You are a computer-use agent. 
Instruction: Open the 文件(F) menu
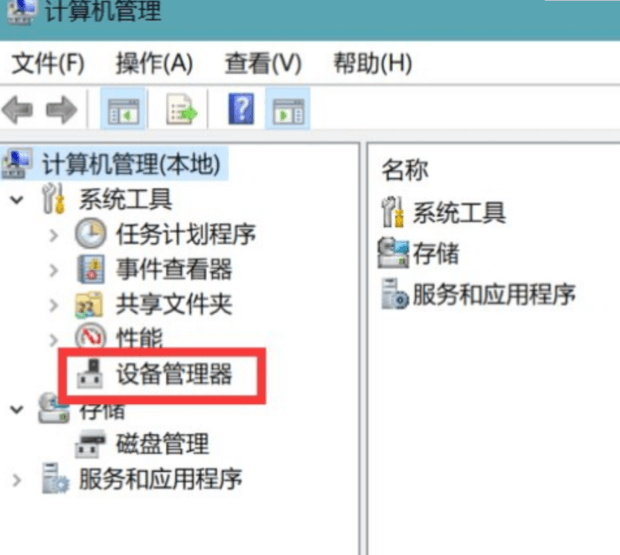click(48, 63)
